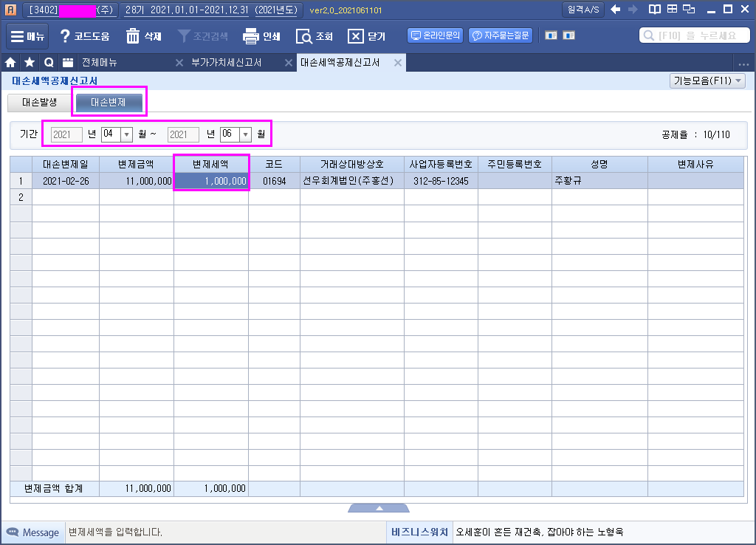Click the start year field 2021
This screenshot has width=756, height=545.
click(66, 134)
